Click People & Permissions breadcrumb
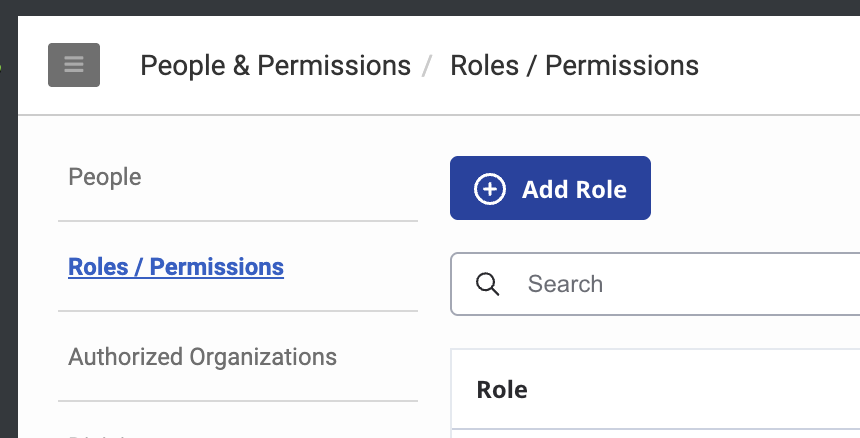Image resolution: width=860 pixels, height=438 pixels. coord(275,66)
